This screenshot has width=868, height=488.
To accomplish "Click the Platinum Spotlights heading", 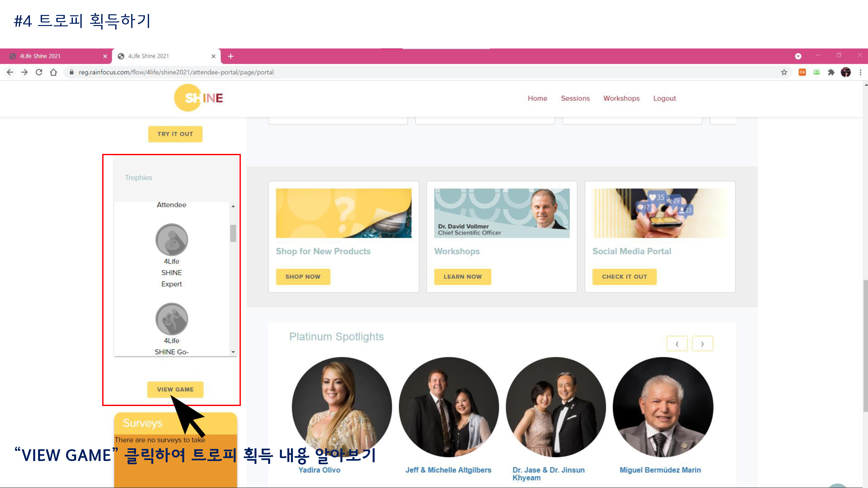I will [336, 336].
